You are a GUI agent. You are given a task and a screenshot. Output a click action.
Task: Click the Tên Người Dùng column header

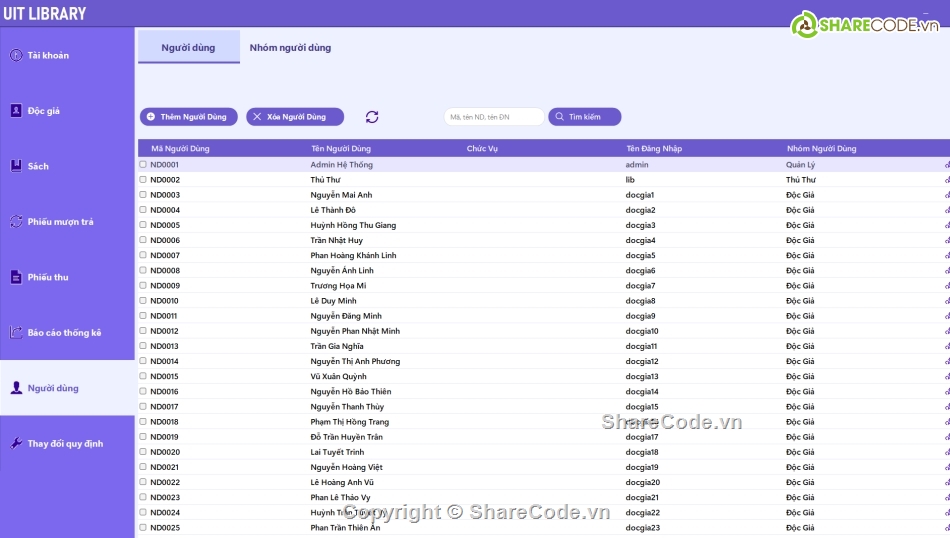click(x=342, y=149)
